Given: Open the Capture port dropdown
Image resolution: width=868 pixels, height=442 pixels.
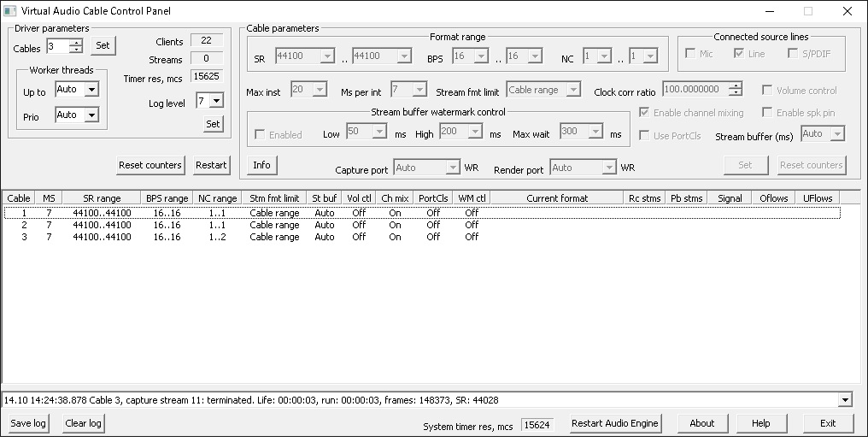Looking at the screenshot, I should pyautogui.click(x=453, y=168).
